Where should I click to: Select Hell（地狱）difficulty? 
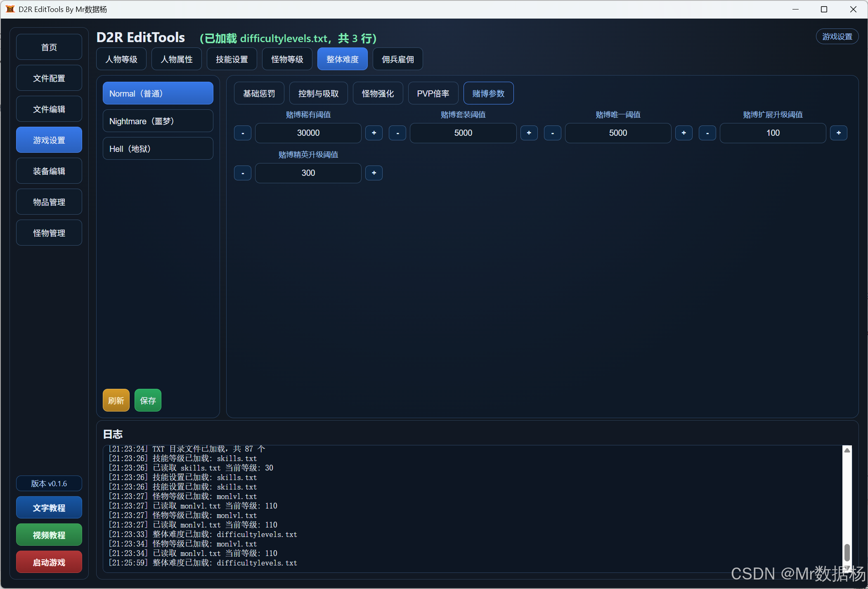coord(158,149)
